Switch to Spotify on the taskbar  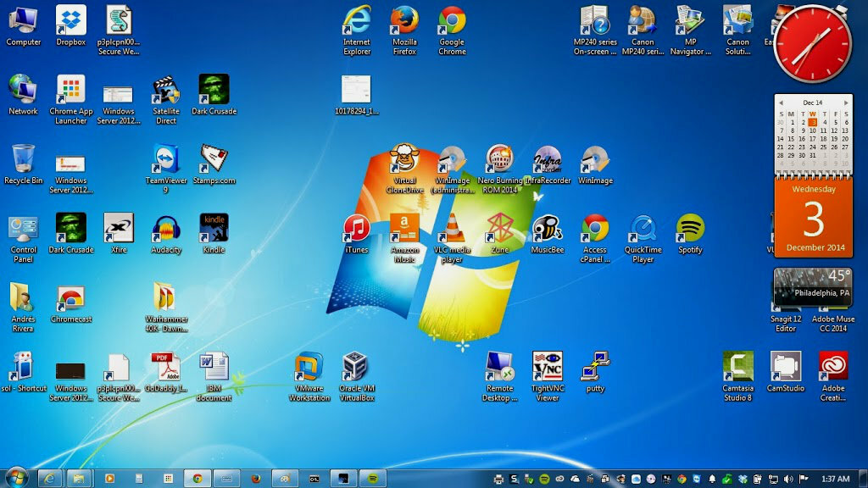pyautogui.click(x=373, y=479)
